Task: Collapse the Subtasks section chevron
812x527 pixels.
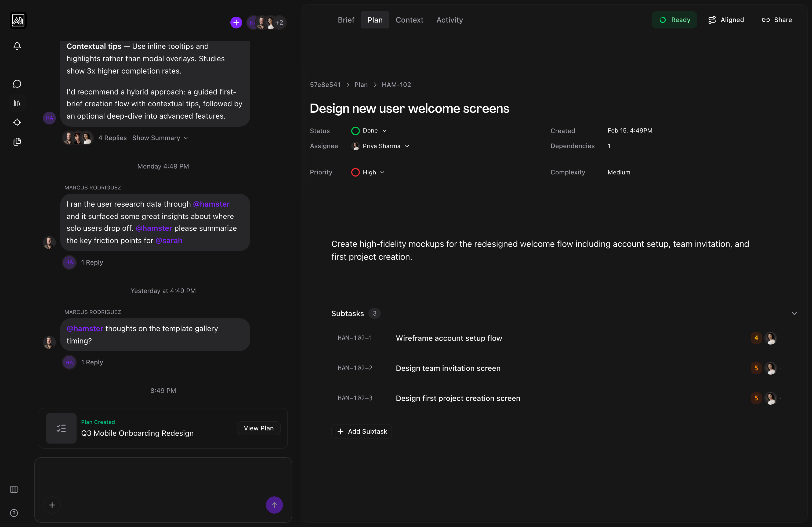Action: click(794, 313)
